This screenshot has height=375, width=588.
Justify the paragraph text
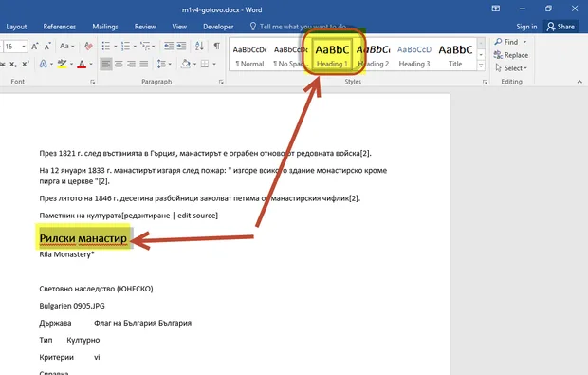click(x=144, y=64)
